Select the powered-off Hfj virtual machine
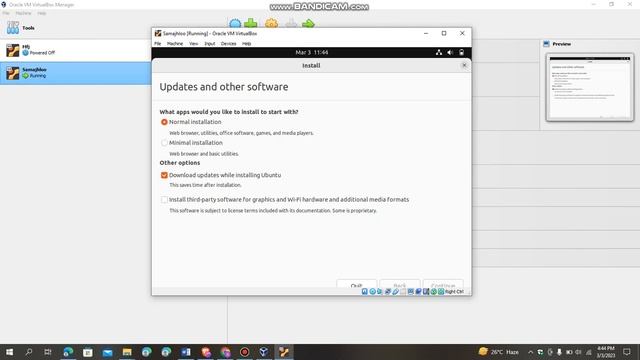 (x=76, y=50)
